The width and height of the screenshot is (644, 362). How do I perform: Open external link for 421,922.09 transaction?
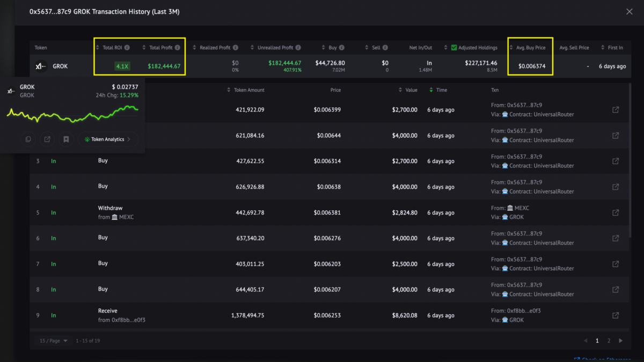[x=616, y=110]
